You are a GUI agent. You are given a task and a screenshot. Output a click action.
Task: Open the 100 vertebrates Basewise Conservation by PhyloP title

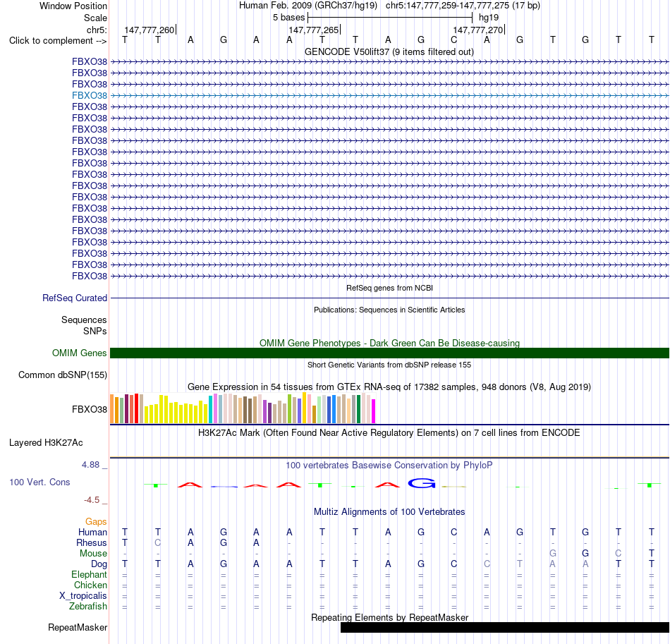(389, 466)
